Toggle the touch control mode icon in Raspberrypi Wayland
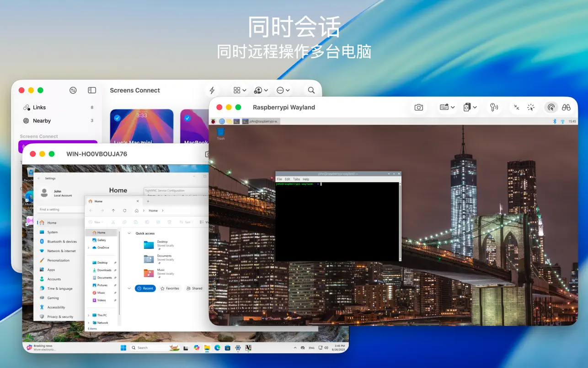 pos(551,107)
